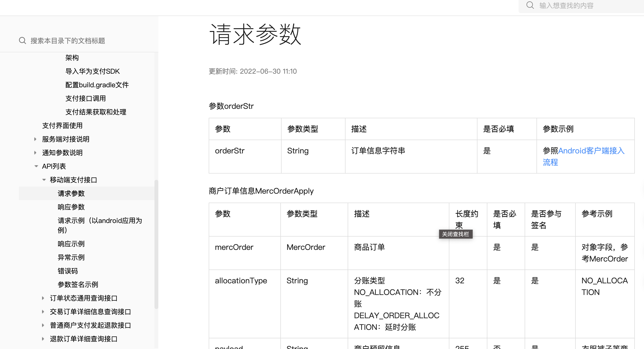Viewport: 644px width, 349px height.
Task: Open the API列表 sidebar entry
Action: coord(54,166)
